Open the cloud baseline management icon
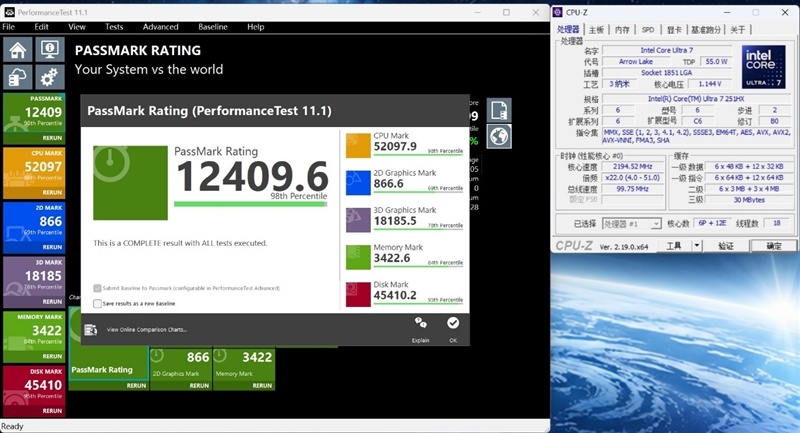 [x=18, y=77]
